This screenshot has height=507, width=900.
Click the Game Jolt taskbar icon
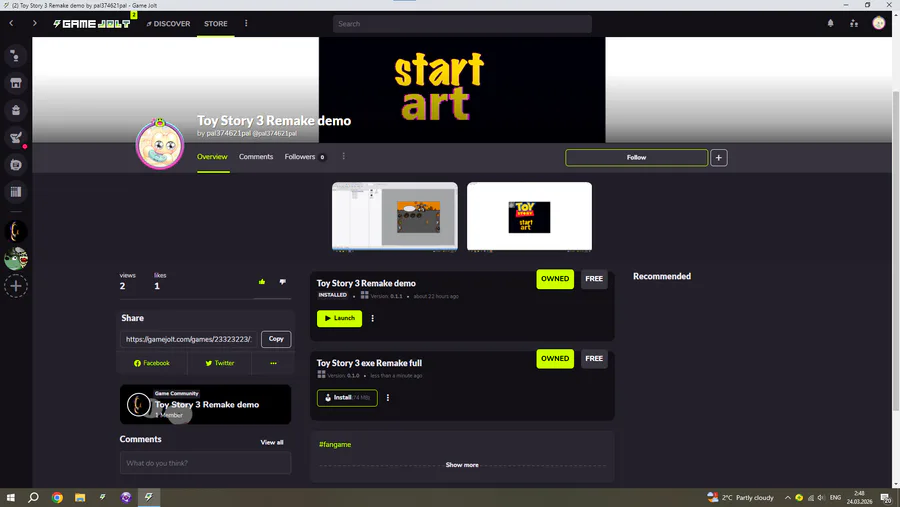click(x=149, y=498)
